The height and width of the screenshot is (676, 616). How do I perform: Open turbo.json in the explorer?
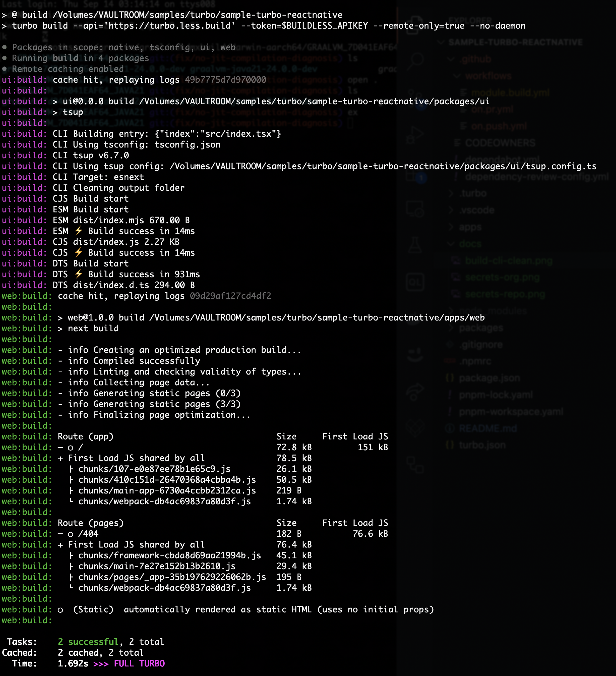pos(482,445)
